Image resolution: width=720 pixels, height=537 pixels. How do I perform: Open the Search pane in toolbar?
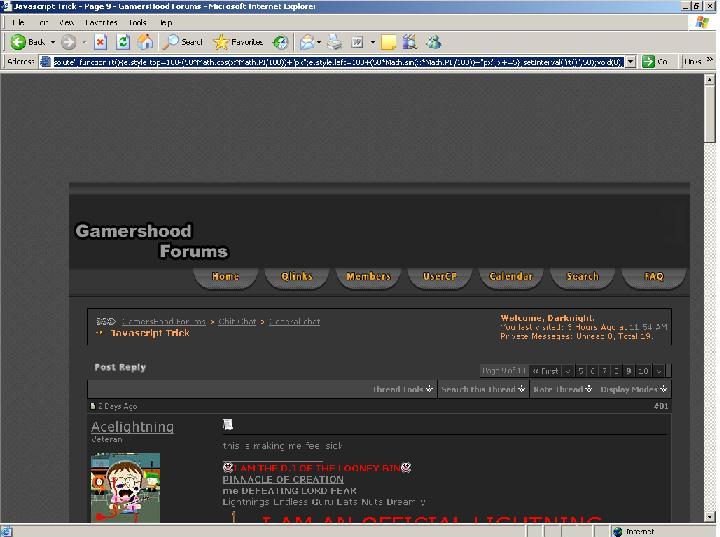(183, 42)
